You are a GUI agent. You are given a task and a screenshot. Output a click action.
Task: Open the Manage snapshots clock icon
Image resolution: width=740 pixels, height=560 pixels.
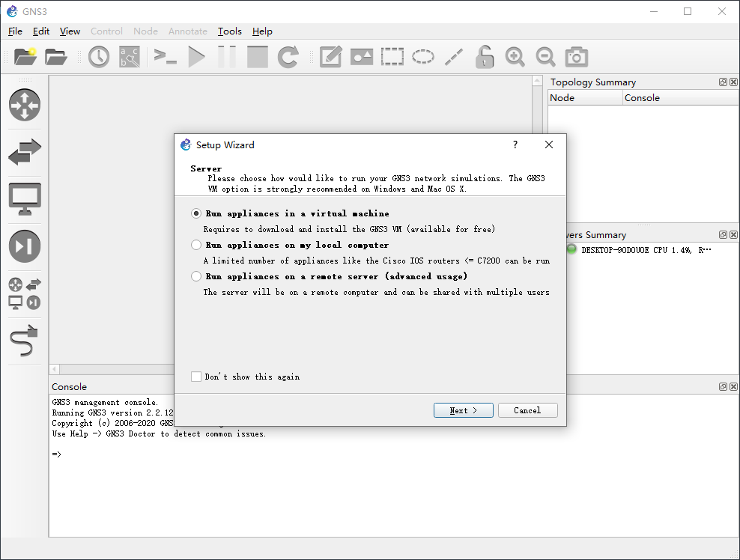(x=99, y=57)
